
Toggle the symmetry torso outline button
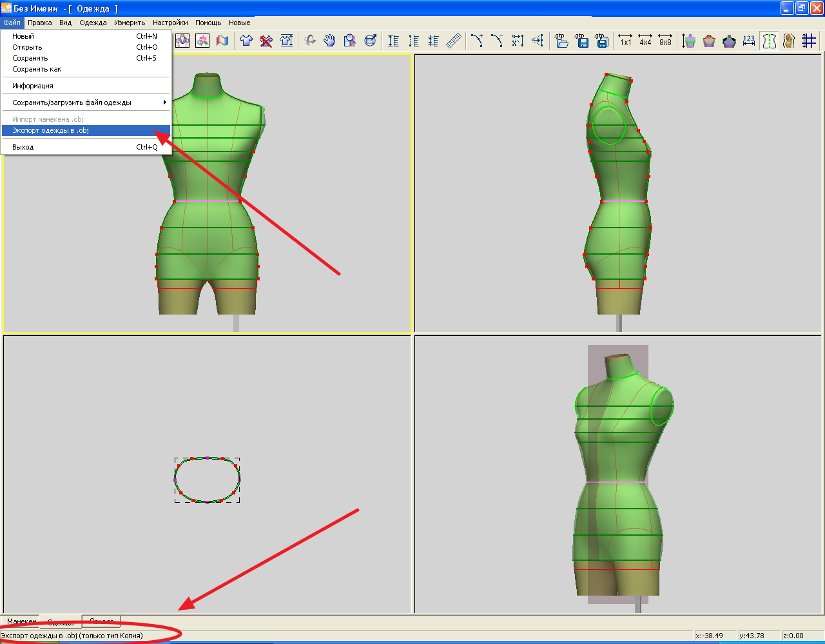click(769, 41)
